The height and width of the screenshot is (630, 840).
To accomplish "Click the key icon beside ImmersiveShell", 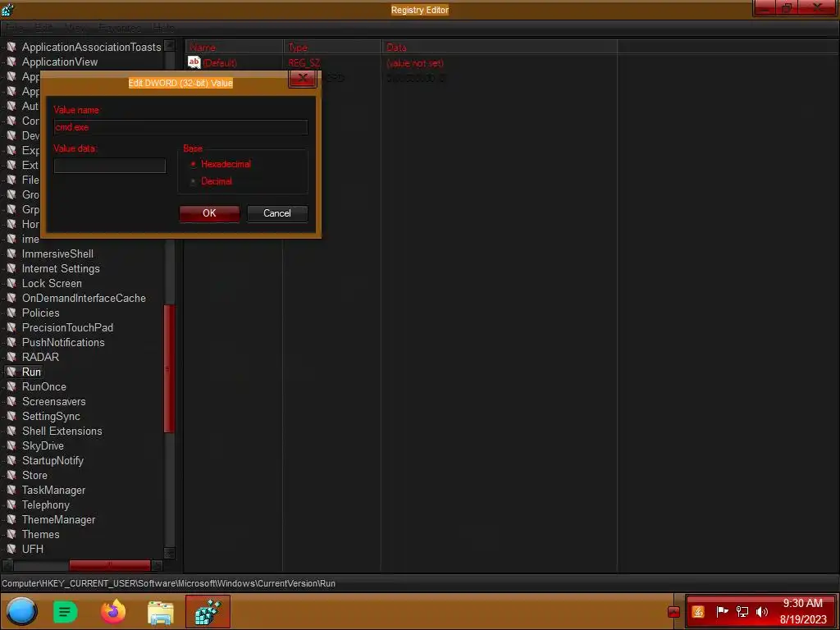I will [x=11, y=254].
